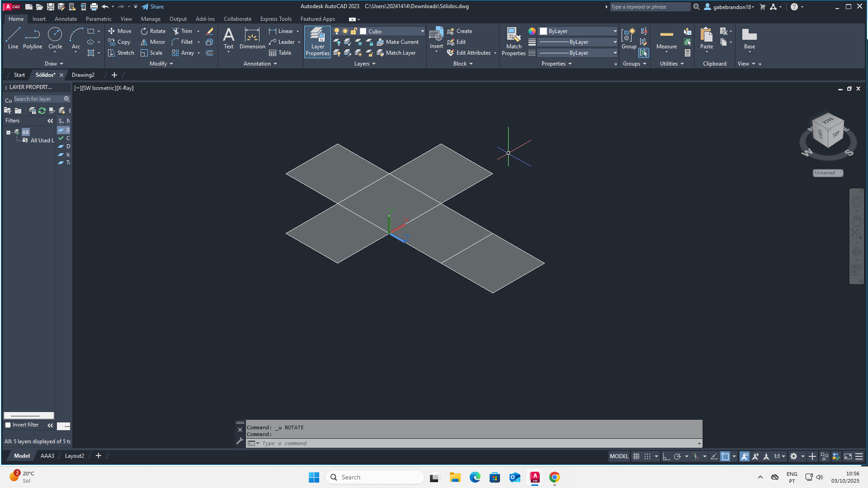Toggle grid display in the status bar
This screenshot has width=868, height=488.
637,456
